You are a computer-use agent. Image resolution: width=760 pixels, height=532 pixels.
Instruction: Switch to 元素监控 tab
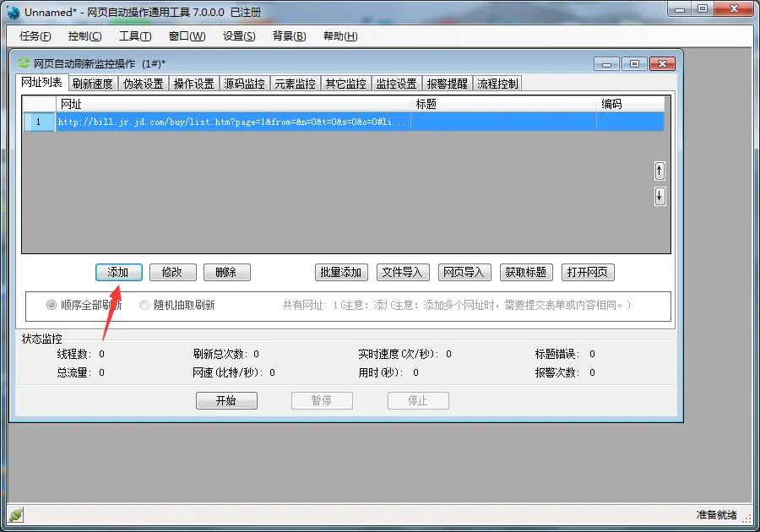[x=296, y=84]
